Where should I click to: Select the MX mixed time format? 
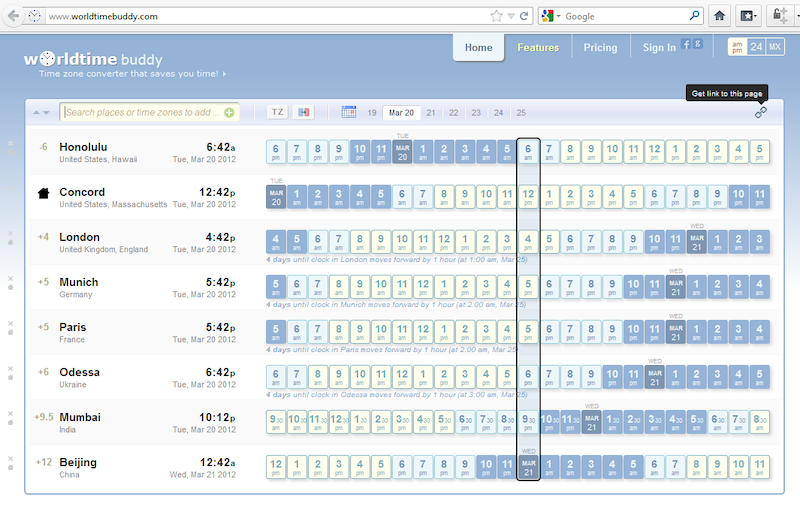[775, 47]
